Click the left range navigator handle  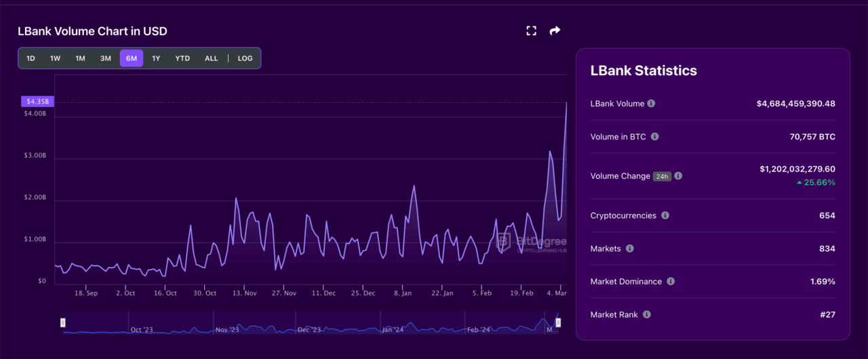pyautogui.click(x=63, y=323)
